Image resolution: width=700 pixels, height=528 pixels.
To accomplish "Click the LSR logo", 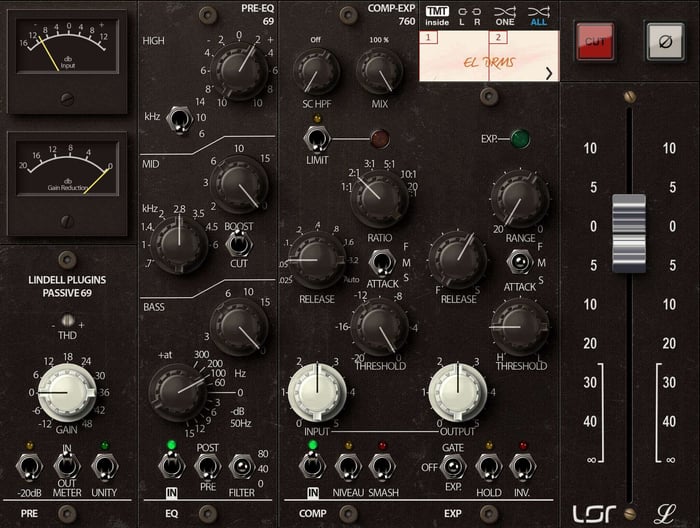I will [x=594, y=514].
